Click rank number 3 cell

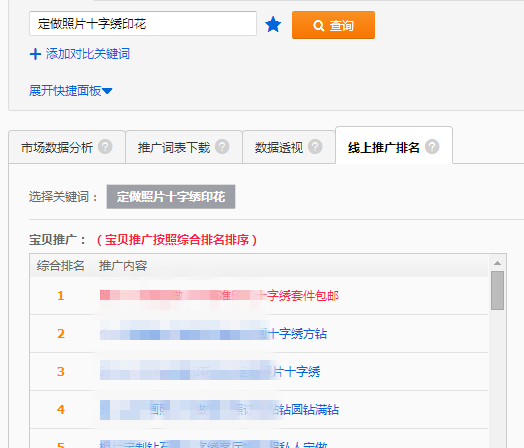pos(60,371)
